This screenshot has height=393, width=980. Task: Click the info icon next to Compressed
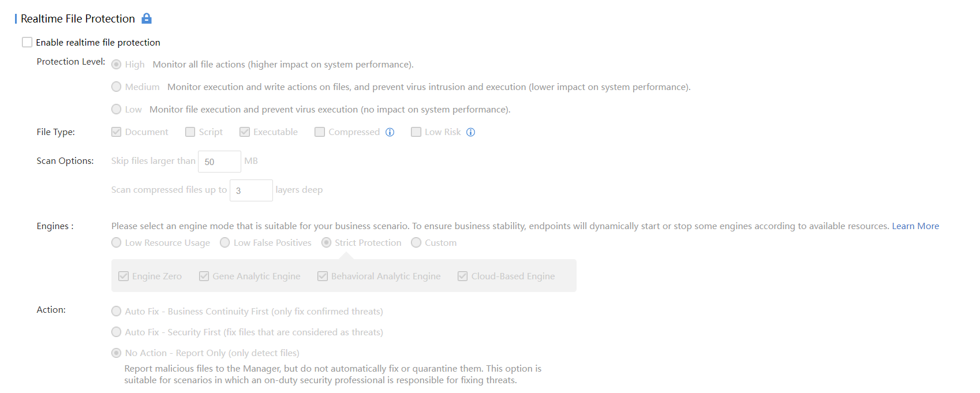point(390,132)
